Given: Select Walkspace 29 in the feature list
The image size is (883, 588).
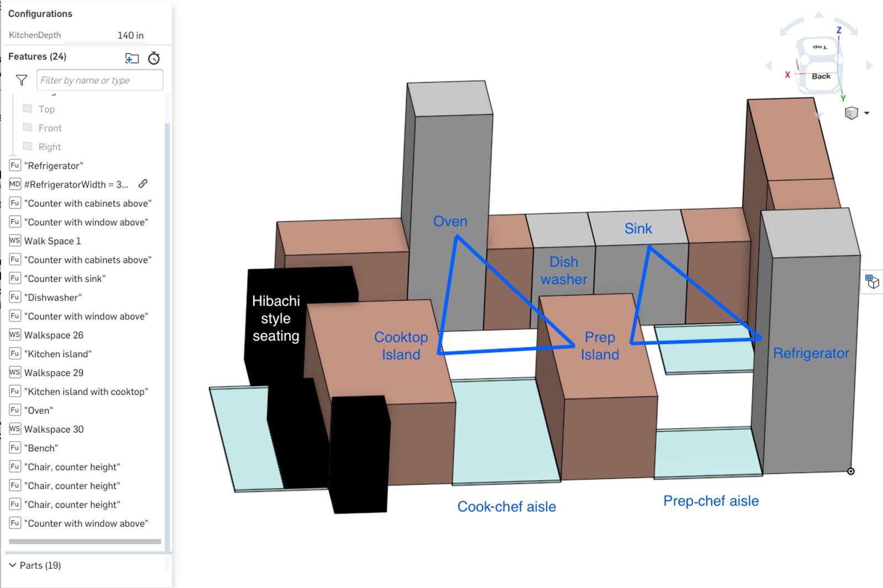Looking at the screenshot, I should [54, 372].
